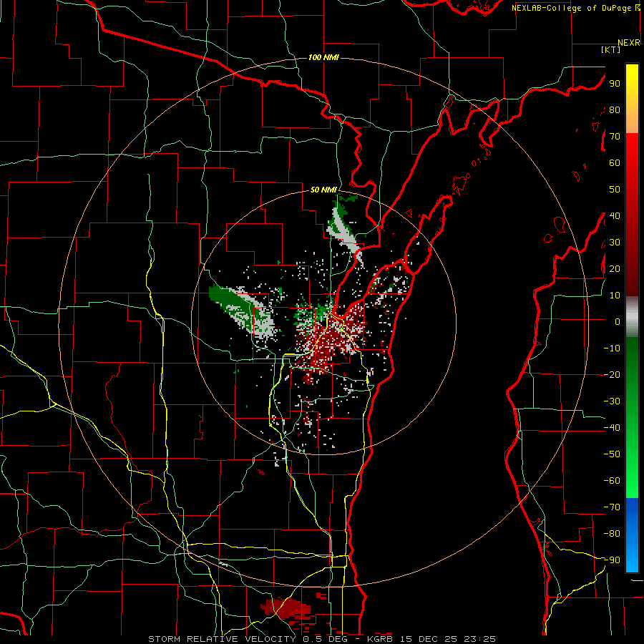Screen dimensions: 644x644
Task: Click the positive 30 scale value
Action: [x=615, y=243]
